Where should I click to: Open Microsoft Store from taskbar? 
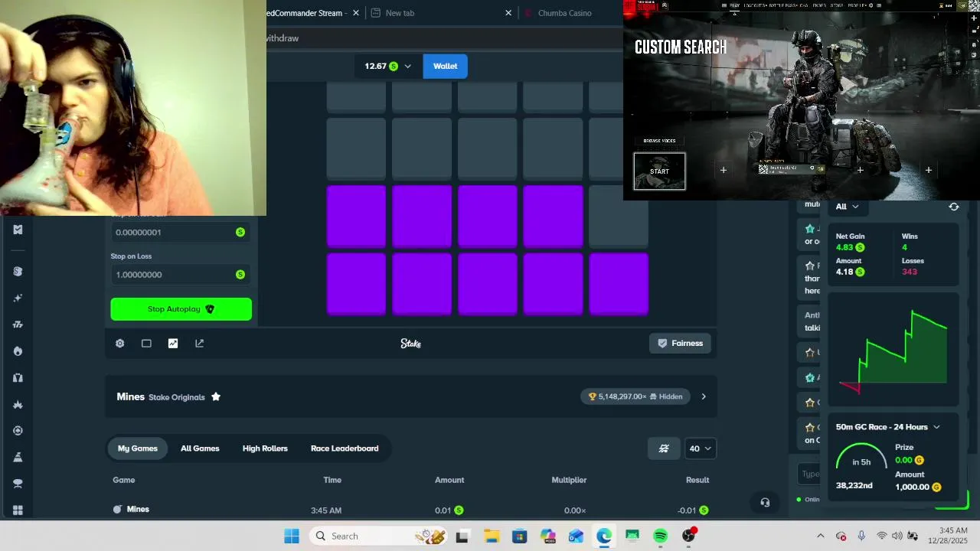tap(519, 536)
